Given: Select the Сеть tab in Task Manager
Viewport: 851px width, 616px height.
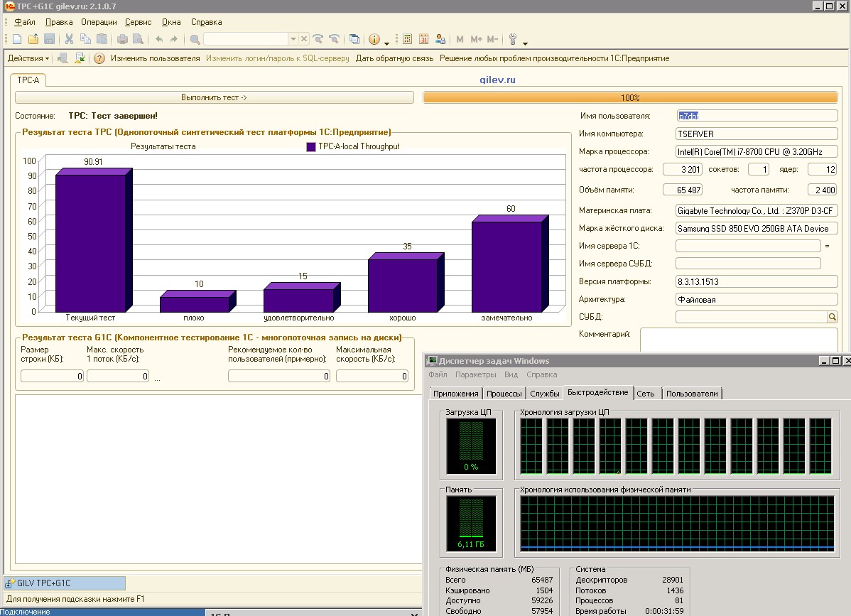Looking at the screenshot, I should (645, 394).
